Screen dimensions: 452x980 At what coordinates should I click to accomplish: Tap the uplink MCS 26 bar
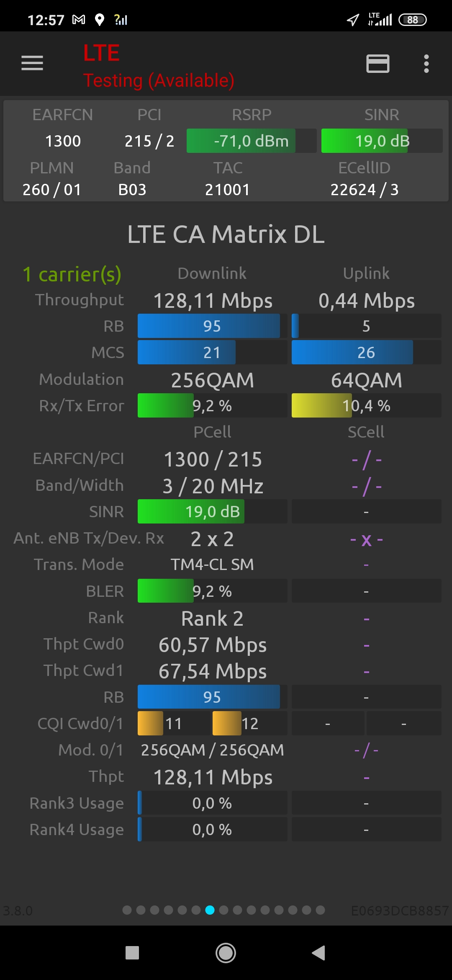click(x=366, y=353)
